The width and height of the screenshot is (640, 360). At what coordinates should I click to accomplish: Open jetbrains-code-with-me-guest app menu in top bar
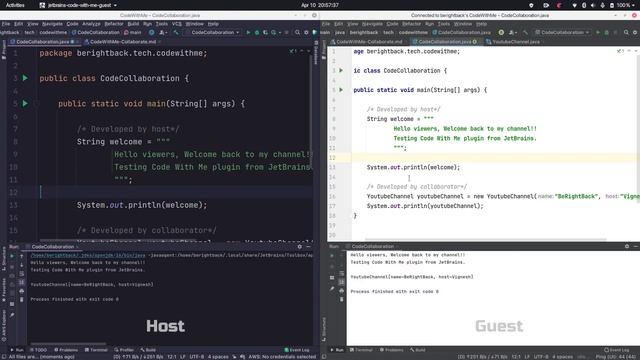(x=78, y=5)
